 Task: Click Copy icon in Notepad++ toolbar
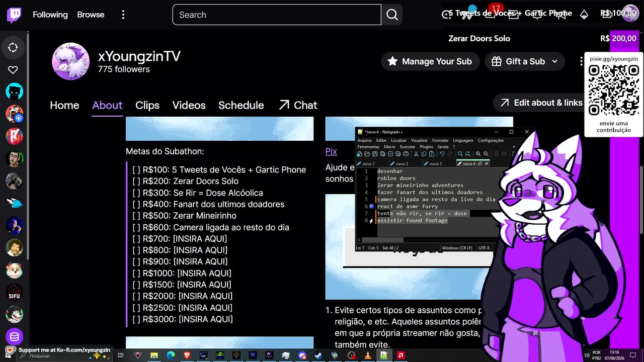coord(424,154)
